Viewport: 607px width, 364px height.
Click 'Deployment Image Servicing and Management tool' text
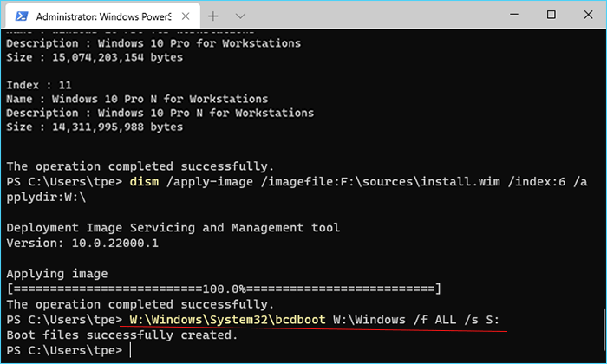pos(173,228)
